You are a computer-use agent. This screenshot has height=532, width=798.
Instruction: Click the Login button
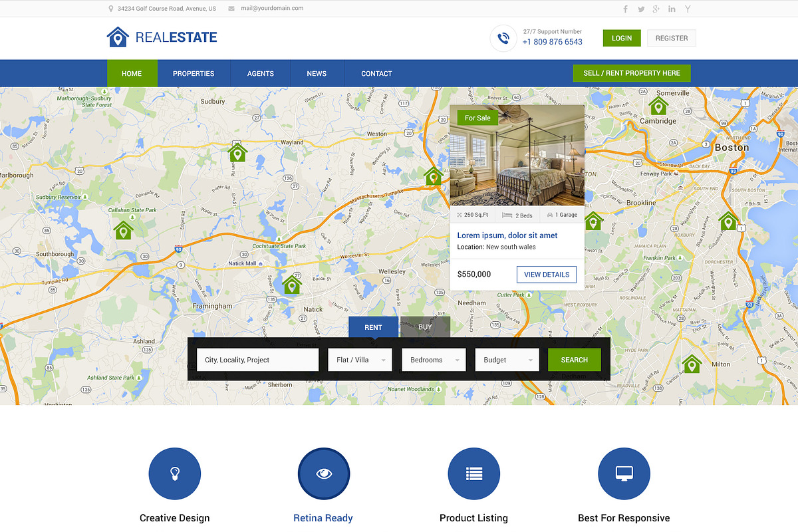coord(622,38)
